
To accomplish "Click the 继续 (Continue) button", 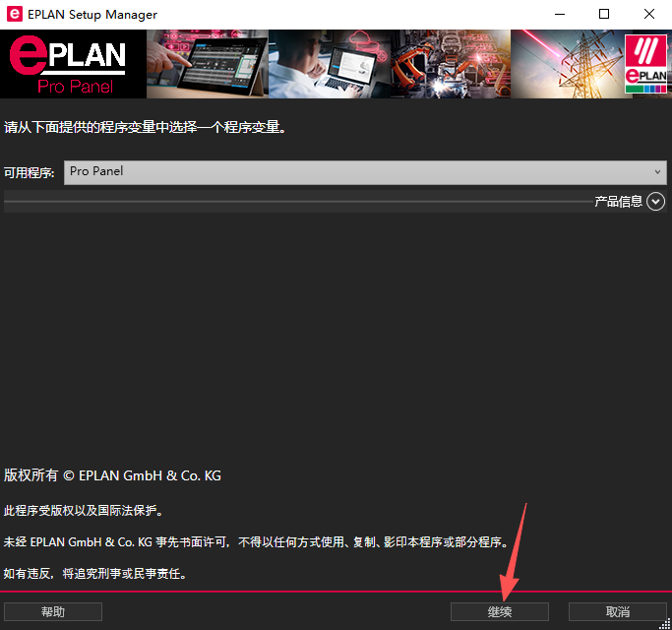I will tap(499, 611).
